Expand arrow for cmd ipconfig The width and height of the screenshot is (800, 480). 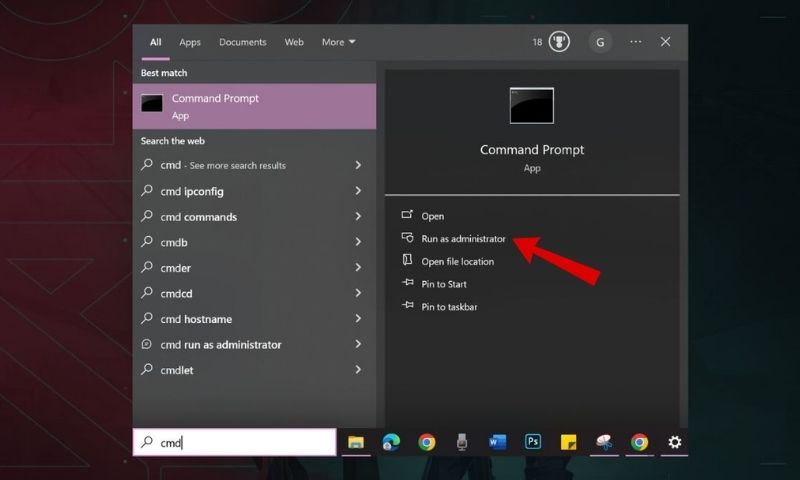[358, 190]
